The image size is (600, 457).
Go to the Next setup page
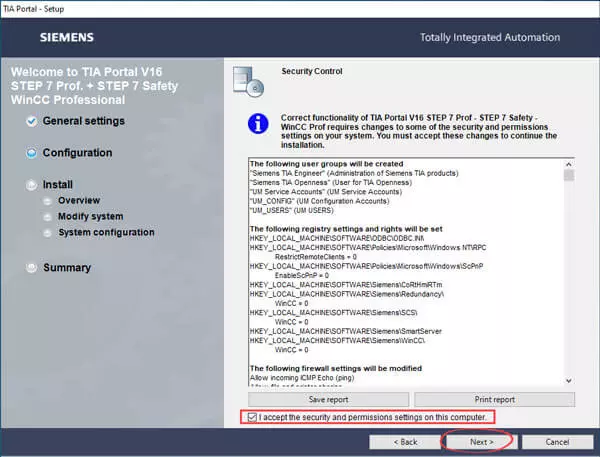[x=481, y=441]
